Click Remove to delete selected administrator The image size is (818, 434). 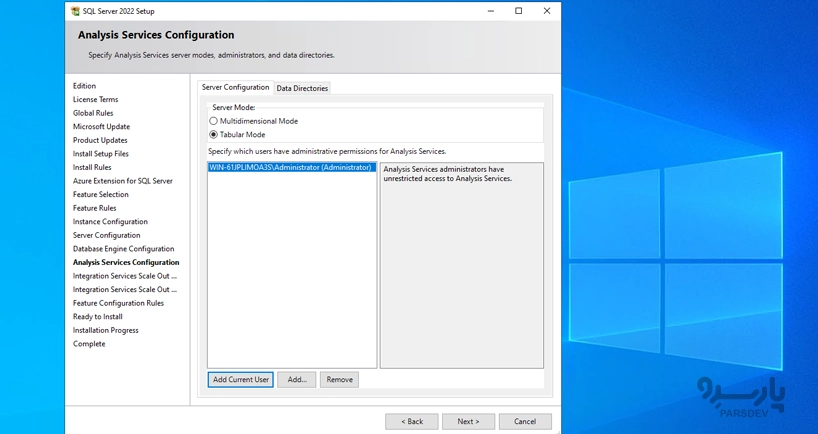339,380
